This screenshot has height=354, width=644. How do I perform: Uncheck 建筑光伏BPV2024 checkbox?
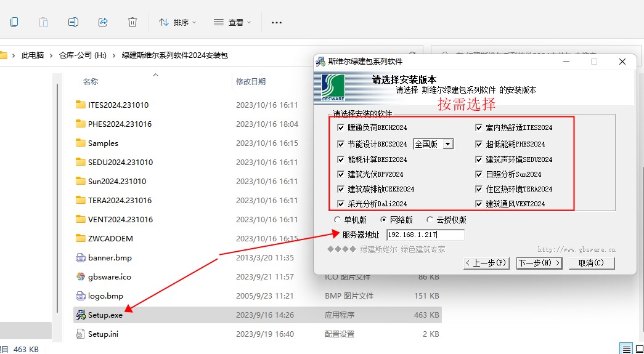(x=340, y=174)
